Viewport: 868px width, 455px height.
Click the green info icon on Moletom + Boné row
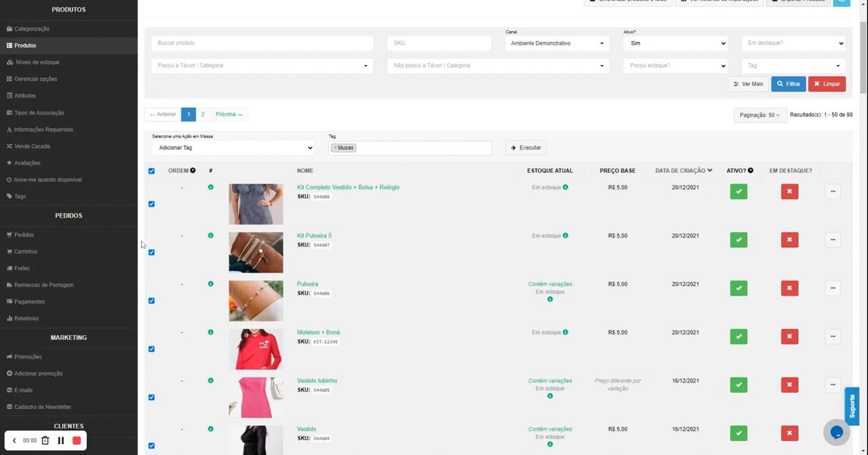coord(211,332)
